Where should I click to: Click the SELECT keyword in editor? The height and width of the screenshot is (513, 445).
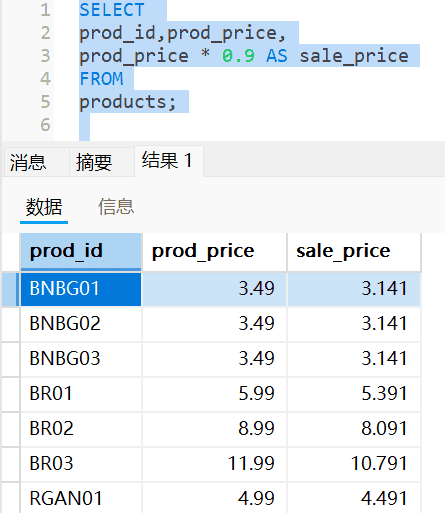(x=112, y=10)
